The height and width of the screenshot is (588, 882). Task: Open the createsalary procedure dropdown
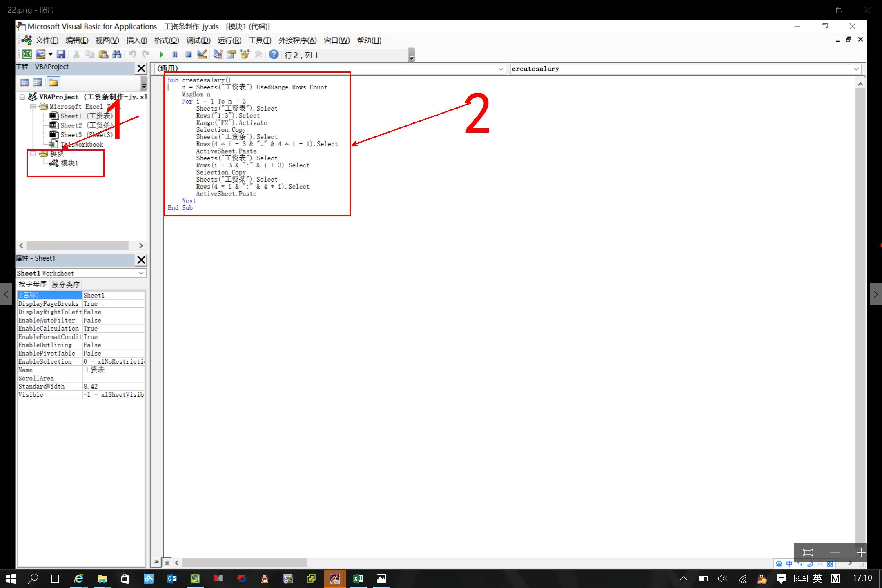(856, 69)
